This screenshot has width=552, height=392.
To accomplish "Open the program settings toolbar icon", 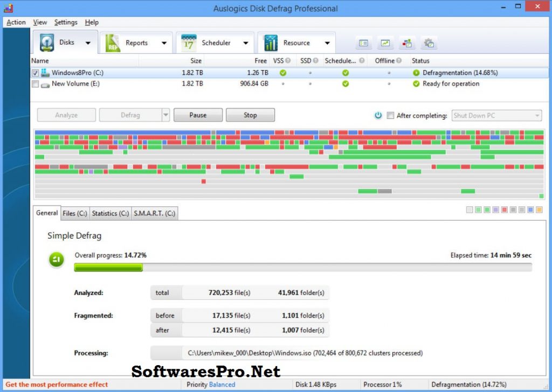I will [x=429, y=43].
